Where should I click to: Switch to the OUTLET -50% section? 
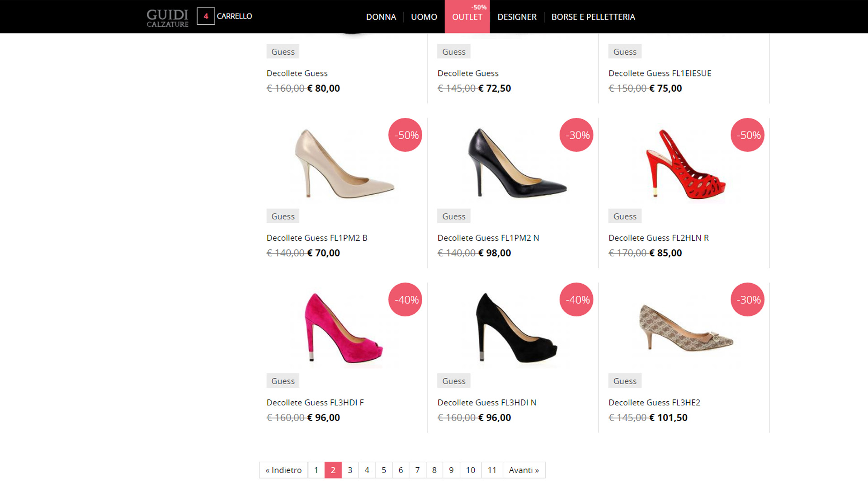[467, 17]
